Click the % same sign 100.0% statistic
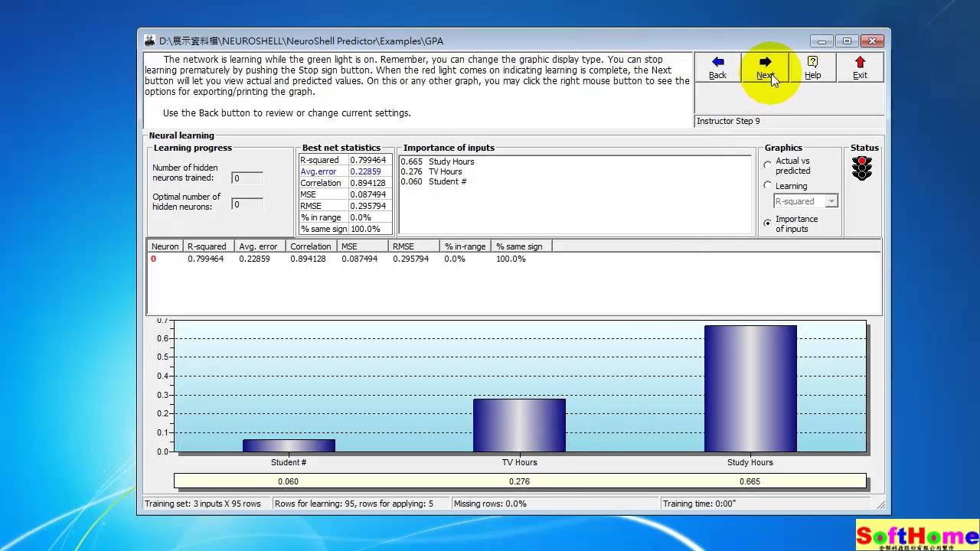Screen dimensions: 980x551 pos(371,229)
